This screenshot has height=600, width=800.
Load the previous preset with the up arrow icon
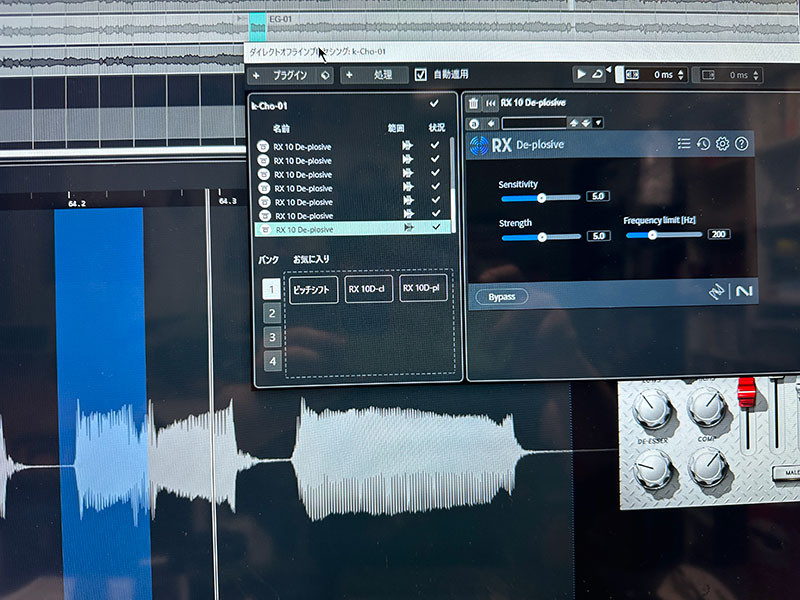tap(574, 123)
